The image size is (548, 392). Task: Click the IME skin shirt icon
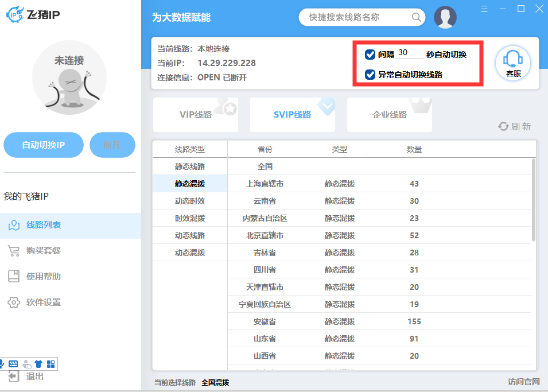[x=38, y=363]
